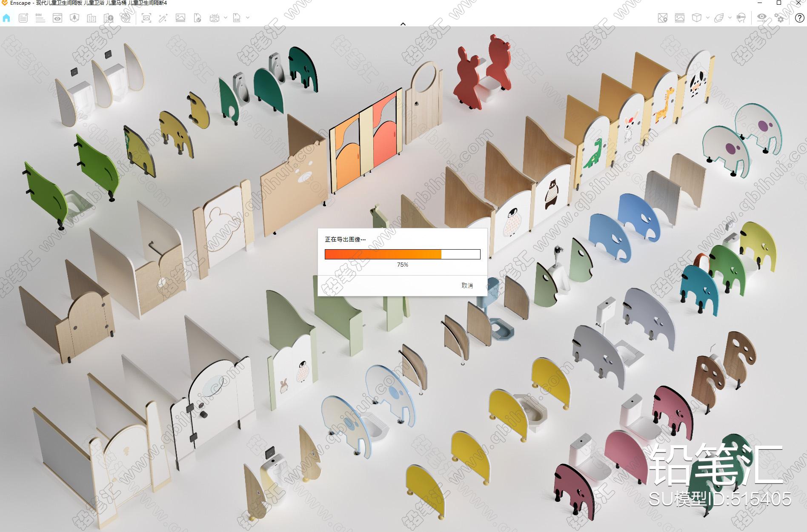807x532 pixels.
Task: Click the wing fly mode icon
Action: coord(719,18)
